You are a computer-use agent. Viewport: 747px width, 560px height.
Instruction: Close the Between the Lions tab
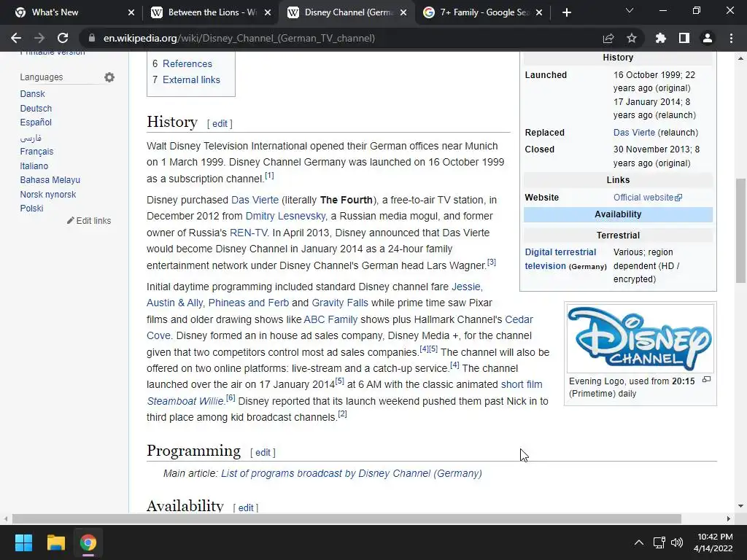click(268, 12)
